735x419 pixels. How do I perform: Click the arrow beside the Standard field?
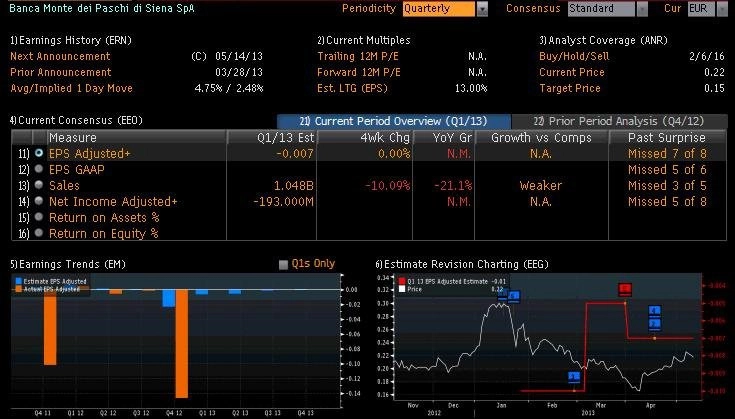click(x=642, y=9)
